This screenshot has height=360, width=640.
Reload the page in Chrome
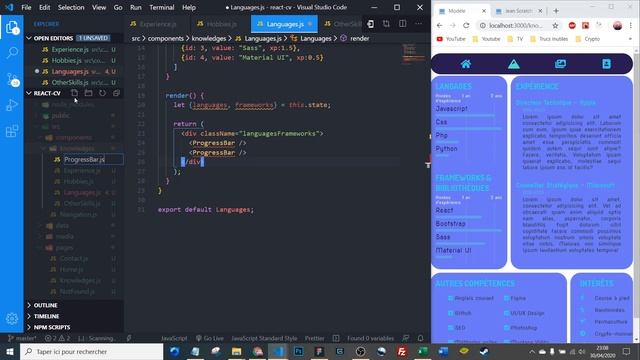(466, 25)
